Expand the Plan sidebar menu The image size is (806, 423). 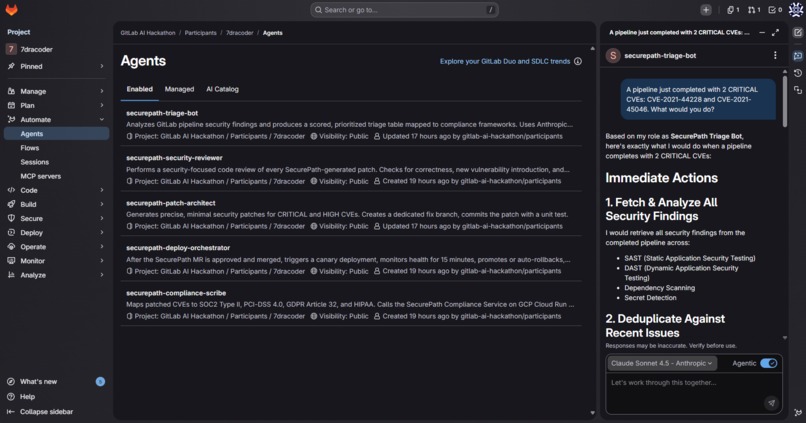[56, 105]
